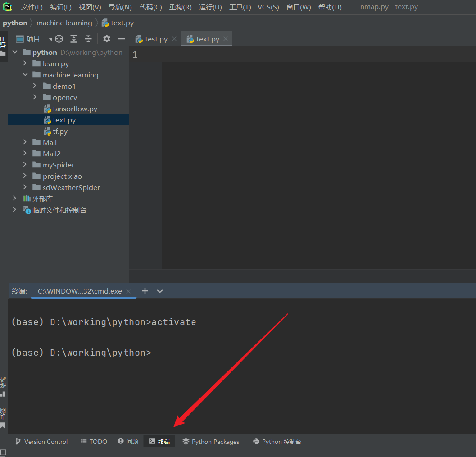This screenshot has width=476, height=457.
Task: Add a new terminal session tab
Action: 145,291
